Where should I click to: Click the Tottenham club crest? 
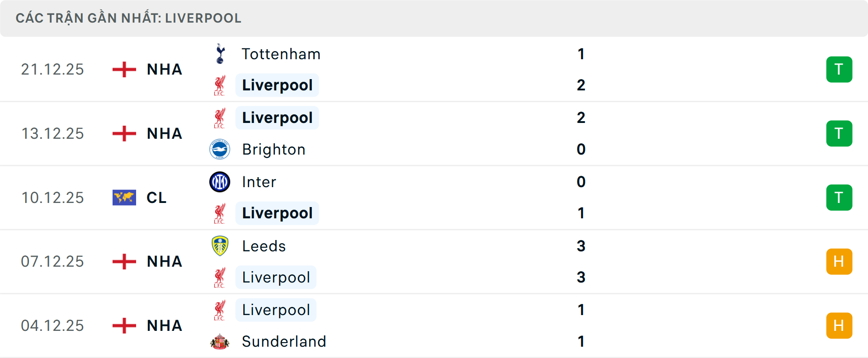pos(220,54)
